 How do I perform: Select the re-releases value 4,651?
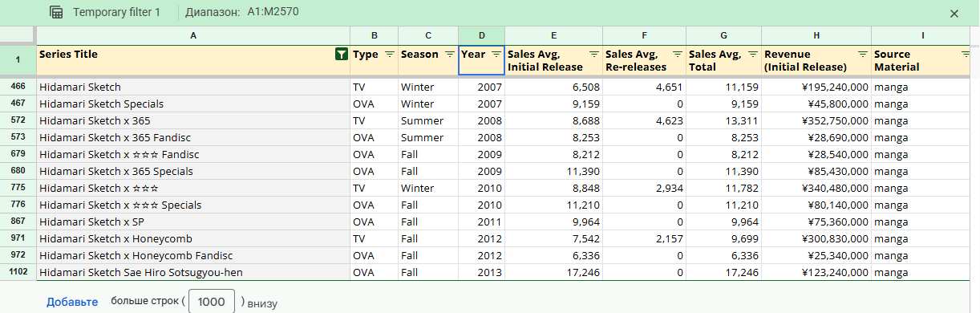[644, 87]
